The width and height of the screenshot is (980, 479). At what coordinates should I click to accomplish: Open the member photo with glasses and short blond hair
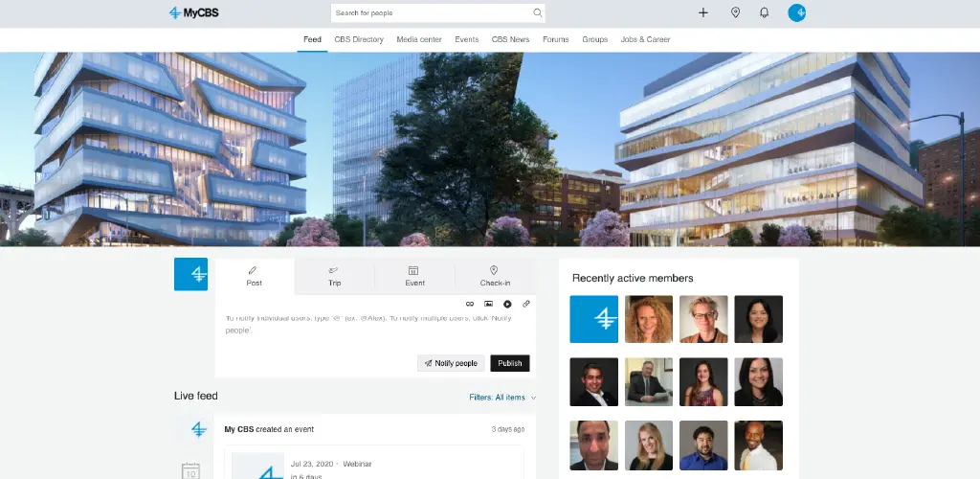(x=703, y=319)
